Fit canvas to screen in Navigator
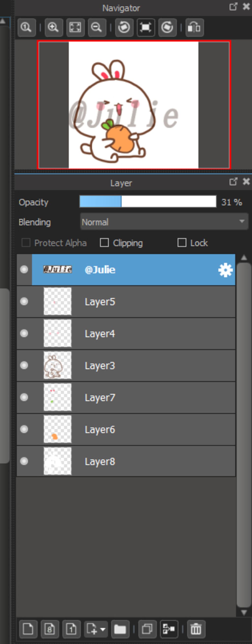 tap(75, 27)
